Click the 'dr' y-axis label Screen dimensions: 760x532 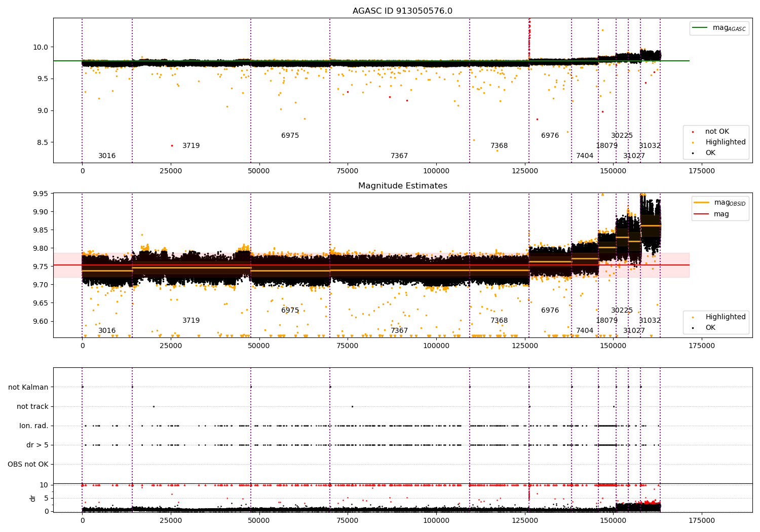33,498
